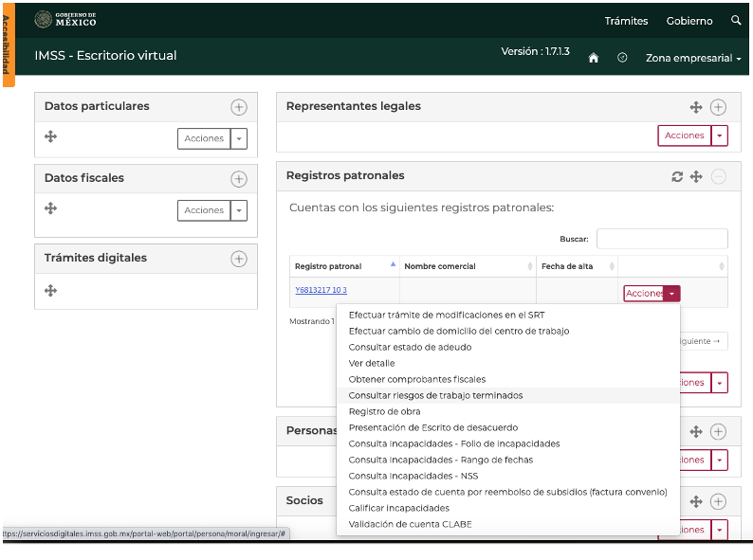This screenshot has height=560, width=753.
Task: Click move handle in Trámites digitales
Action: point(50,290)
